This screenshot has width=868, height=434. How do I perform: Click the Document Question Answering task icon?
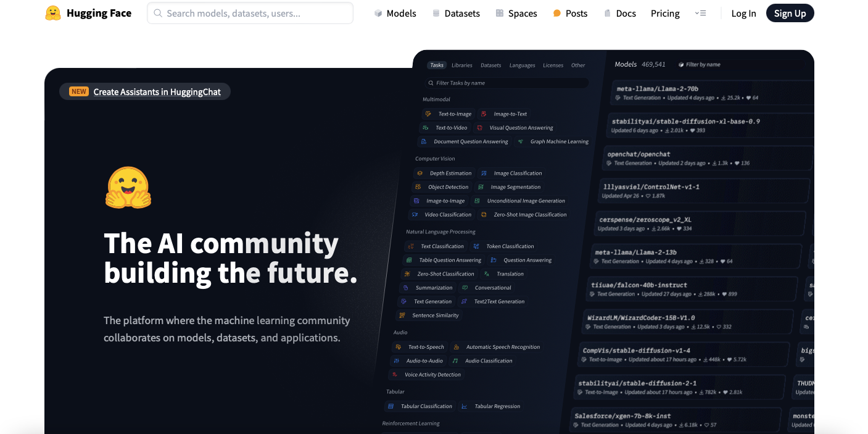pyautogui.click(x=423, y=141)
